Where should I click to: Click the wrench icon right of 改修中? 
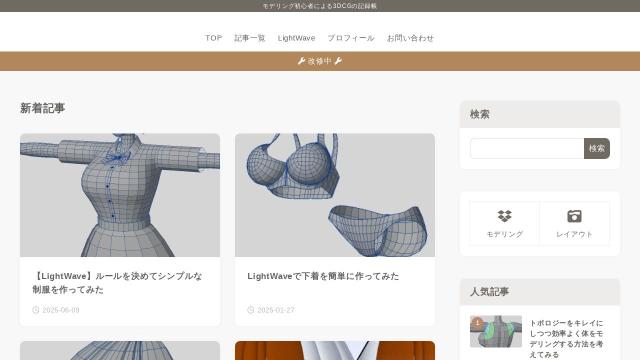click(338, 61)
